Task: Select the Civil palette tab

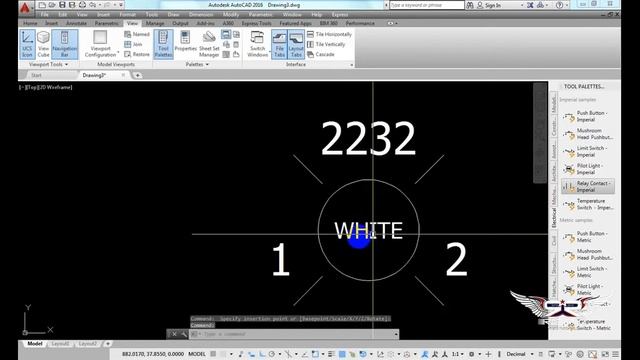Action: click(x=554, y=240)
